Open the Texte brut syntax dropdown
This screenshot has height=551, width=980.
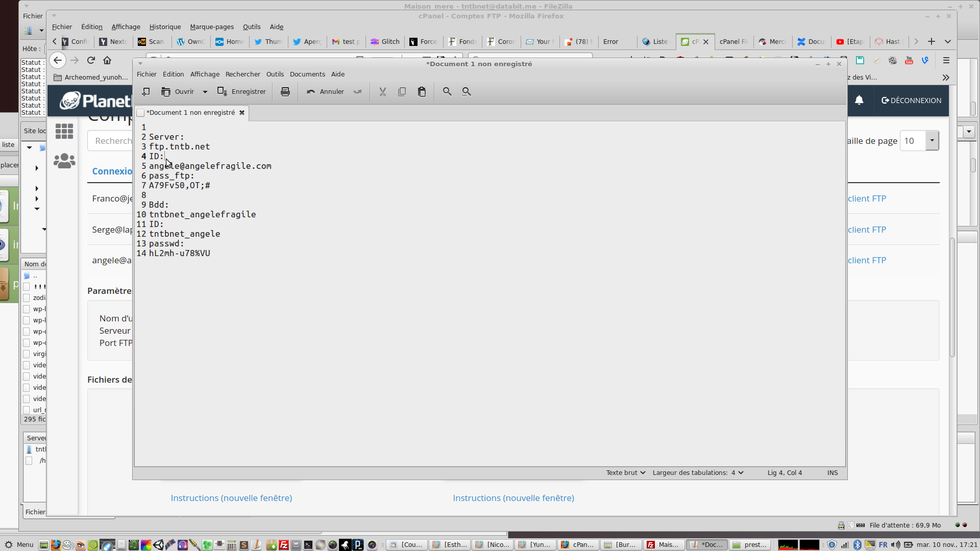[x=626, y=473]
